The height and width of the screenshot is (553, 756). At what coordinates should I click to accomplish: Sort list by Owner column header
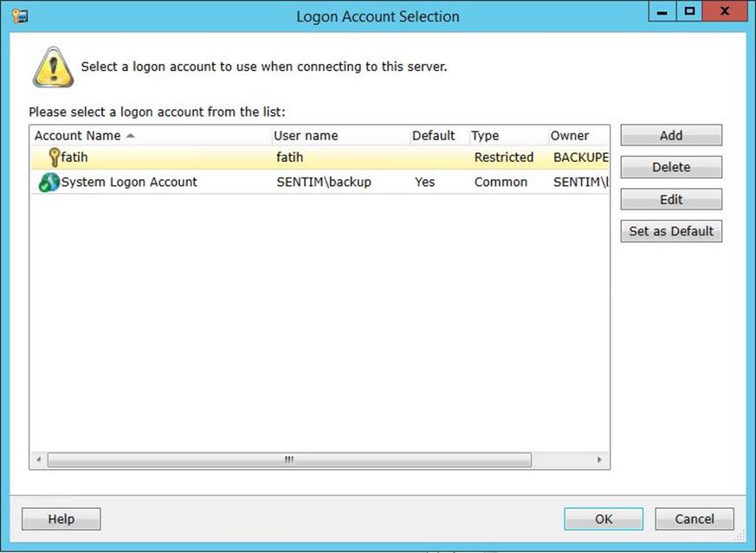click(x=578, y=136)
